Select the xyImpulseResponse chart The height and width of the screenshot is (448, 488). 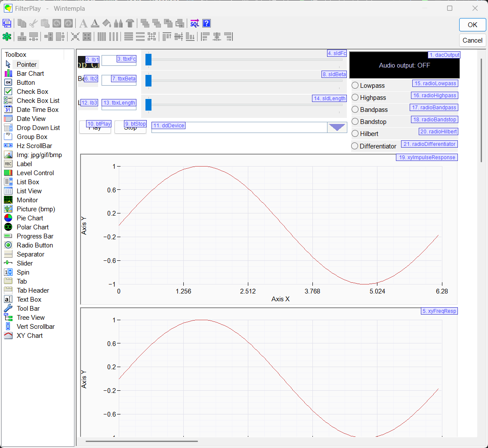click(x=269, y=229)
